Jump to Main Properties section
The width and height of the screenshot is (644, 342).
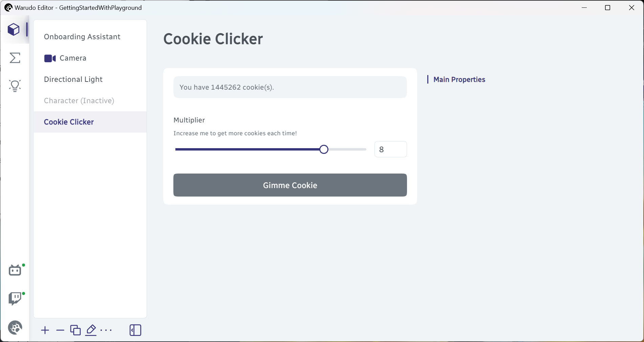(x=459, y=79)
